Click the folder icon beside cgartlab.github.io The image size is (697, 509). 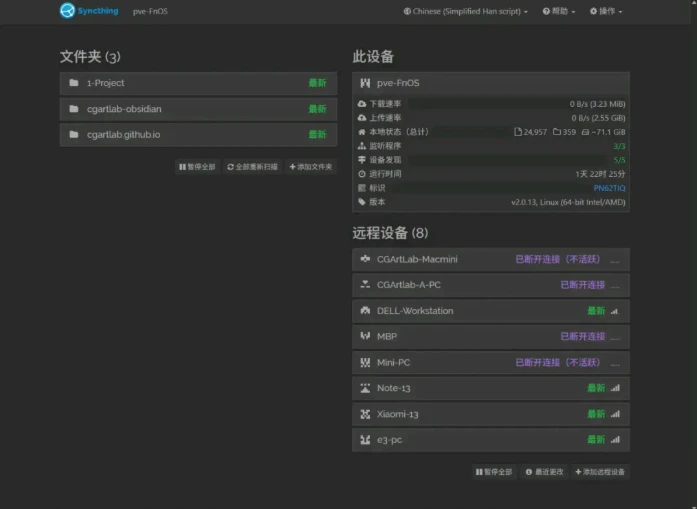click(74, 135)
